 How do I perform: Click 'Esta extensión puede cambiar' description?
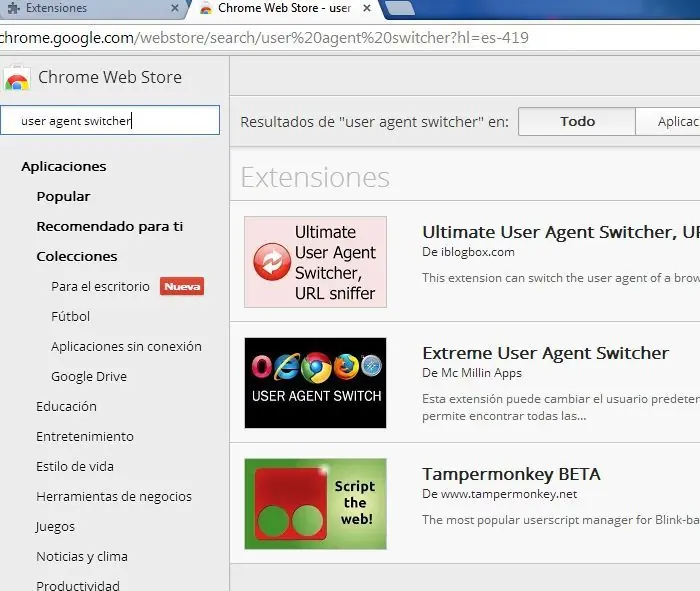pos(561,407)
